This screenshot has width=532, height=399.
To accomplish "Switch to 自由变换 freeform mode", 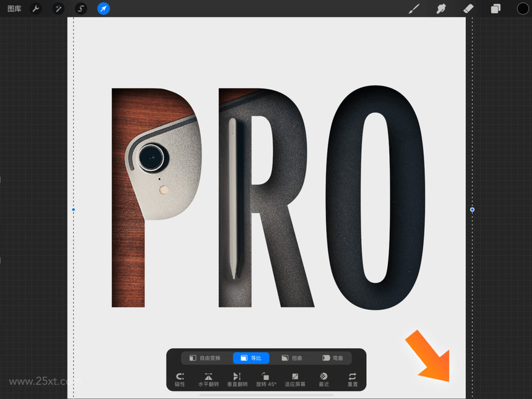I will tap(205, 358).
